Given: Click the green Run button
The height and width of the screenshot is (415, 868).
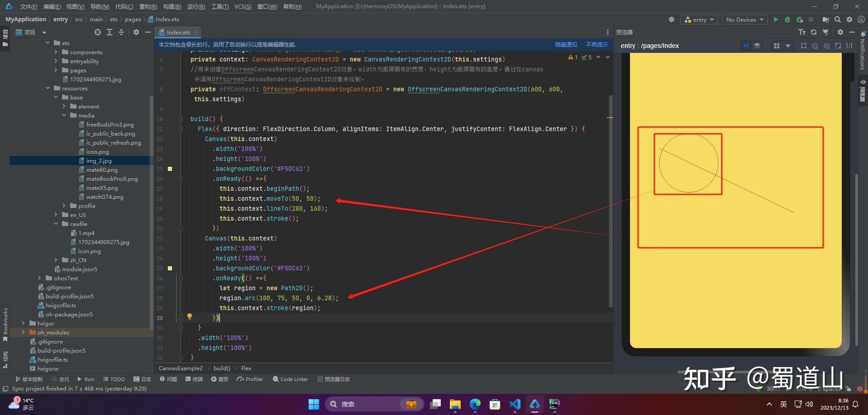Looking at the screenshot, I should [776, 19].
